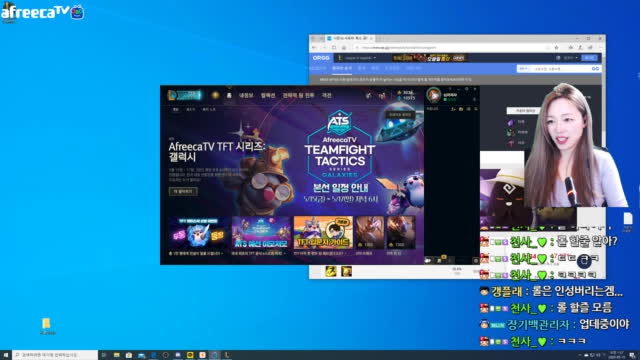
Task: Switch to the 컬렉션 tab in client
Action: pyautogui.click(x=268, y=95)
